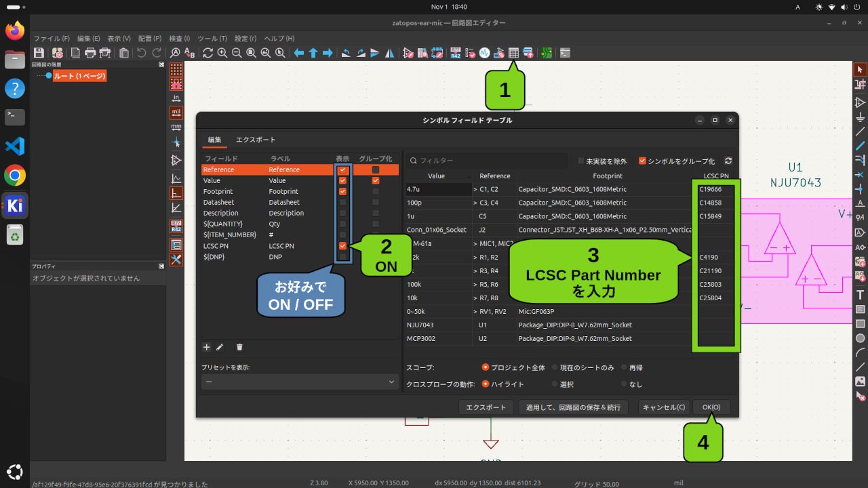Toggle the group-by checkbox for the Value field
868x488 pixels.
click(x=376, y=181)
